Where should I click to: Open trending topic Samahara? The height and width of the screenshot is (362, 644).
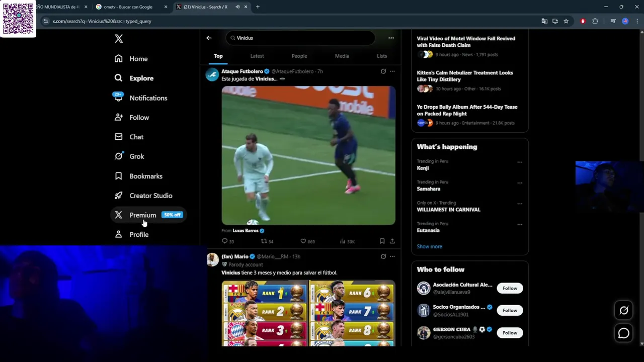(x=429, y=189)
